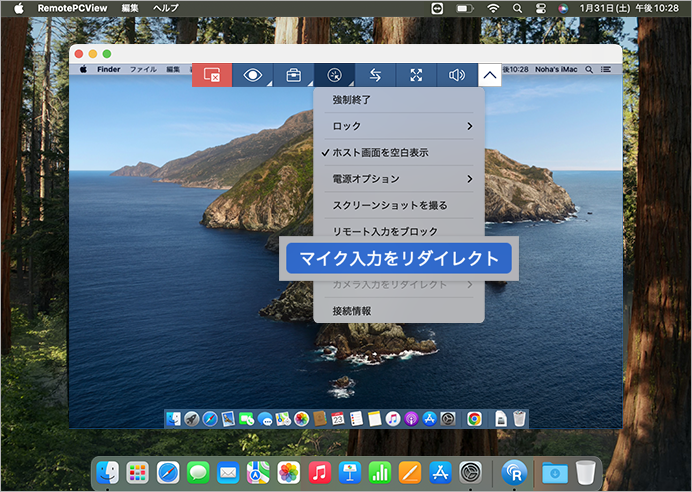Screen dimensions: 692x492
Task: Open local 編集 menu beside RemotePCView
Action: [130, 8]
